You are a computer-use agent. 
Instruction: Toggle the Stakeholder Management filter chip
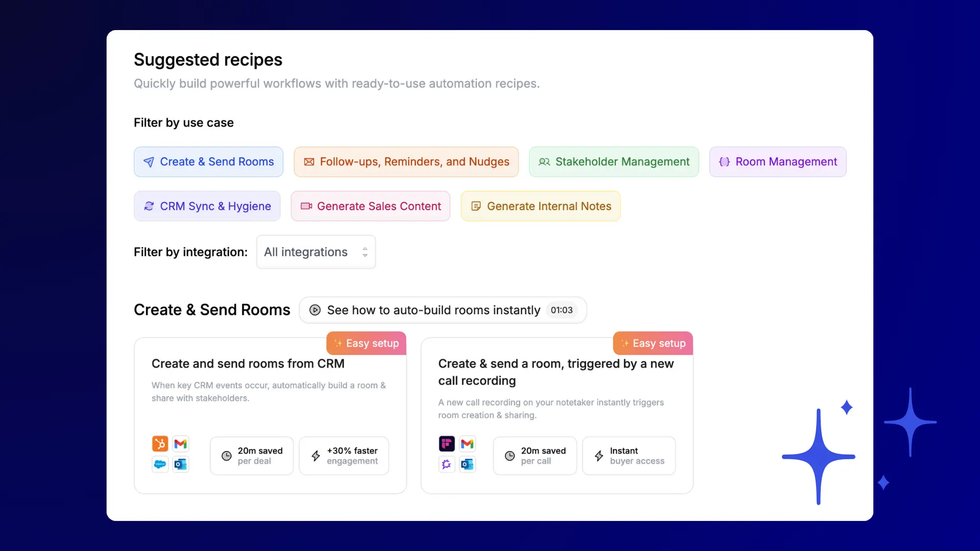(614, 162)
